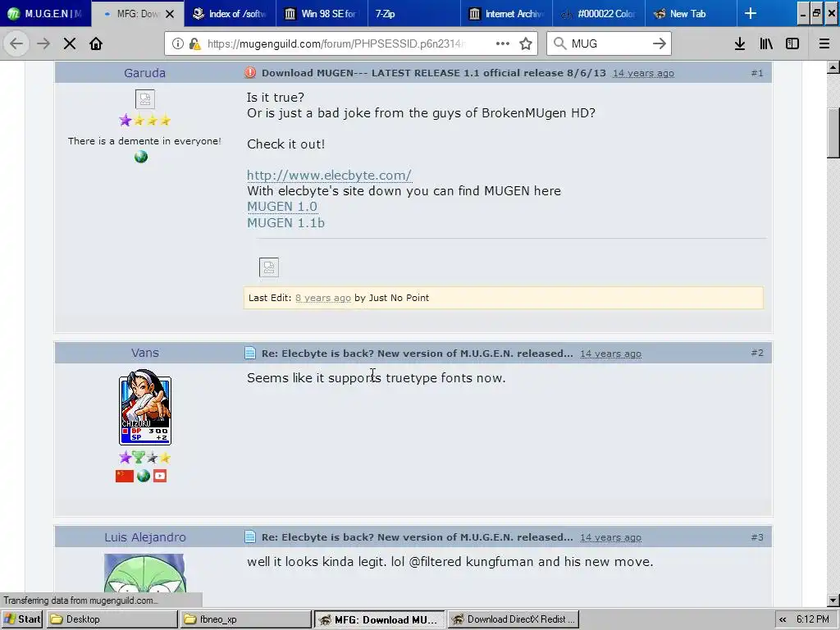Open the Windows Start button
Viewport: 840px width, 630px height.
(23, 619)
